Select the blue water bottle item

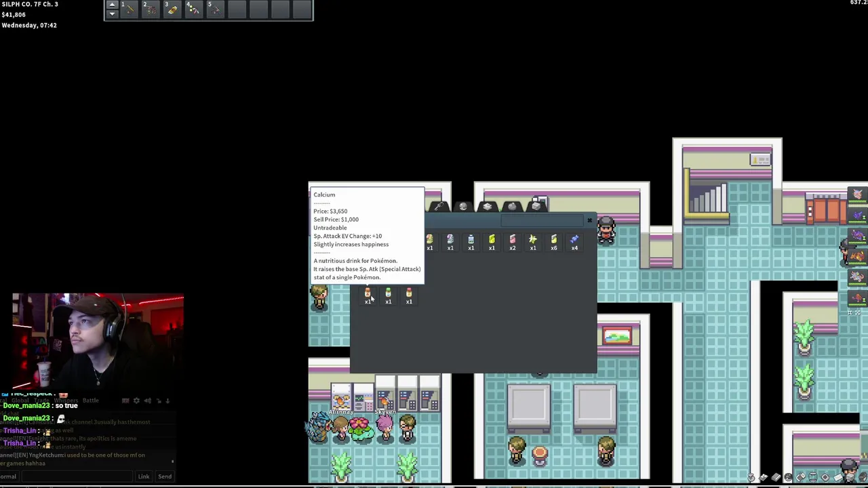coord(471,242)
